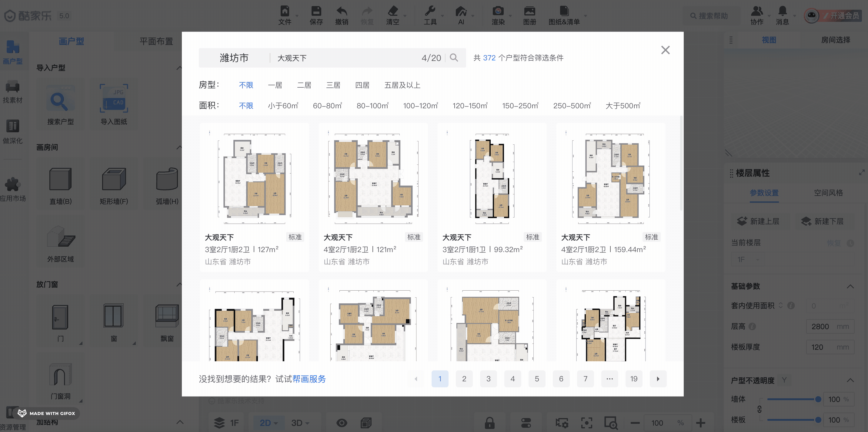Open the 127m² 大观天下 floor plan thumbnail
Screen dimensions: 868x432
pos(254,178)
